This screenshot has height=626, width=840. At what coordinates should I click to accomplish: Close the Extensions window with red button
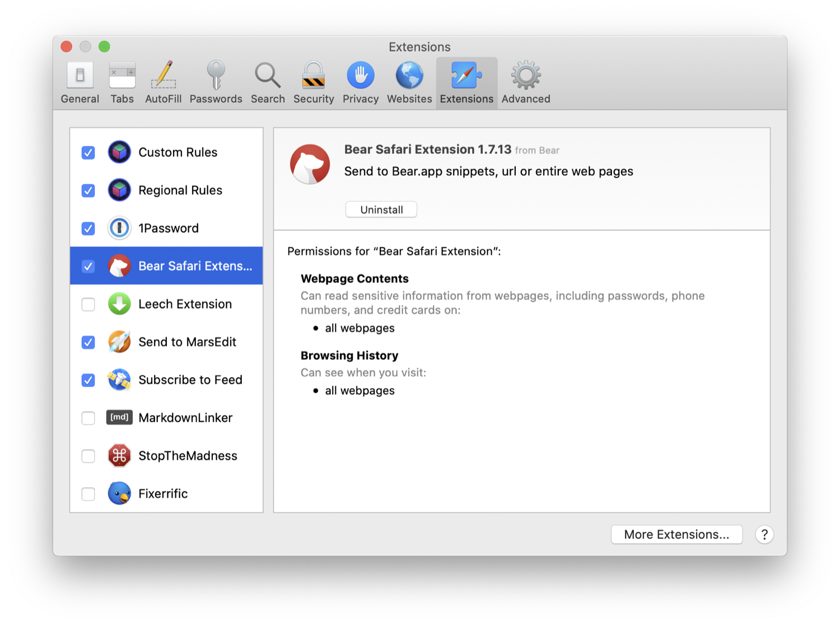pos(67,47)
